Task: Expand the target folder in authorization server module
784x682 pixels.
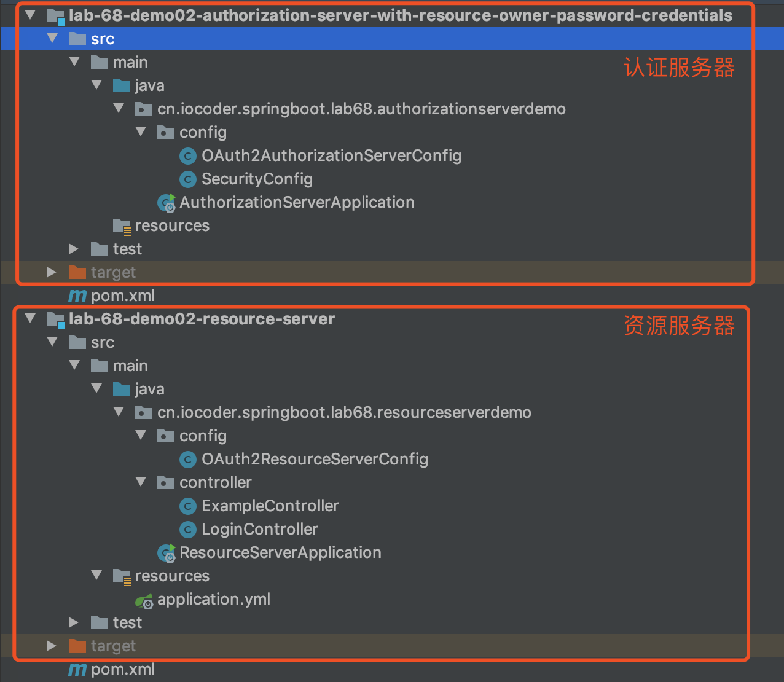Action: pos(52,272)
